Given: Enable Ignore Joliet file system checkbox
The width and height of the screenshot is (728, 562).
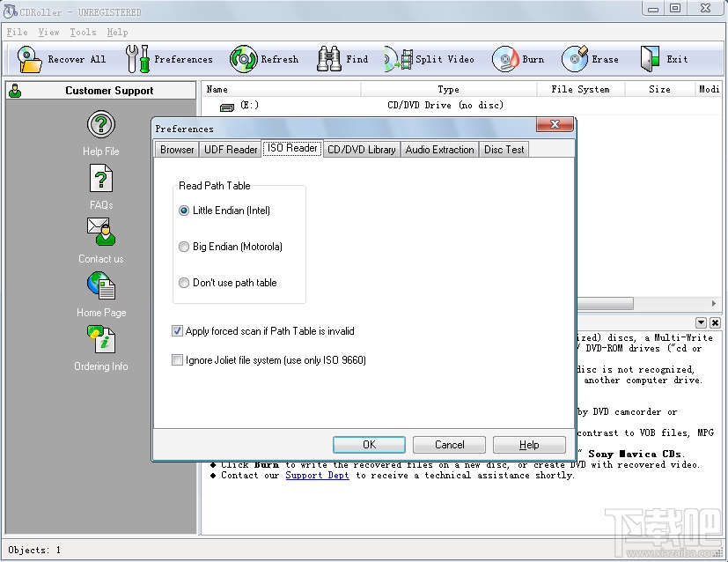Looking at the screenshot, I should [x=177, y=360].
